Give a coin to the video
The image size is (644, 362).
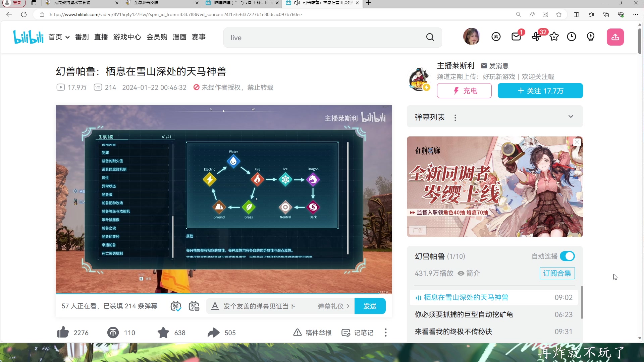pyautogui.click(x=113, y=333)
